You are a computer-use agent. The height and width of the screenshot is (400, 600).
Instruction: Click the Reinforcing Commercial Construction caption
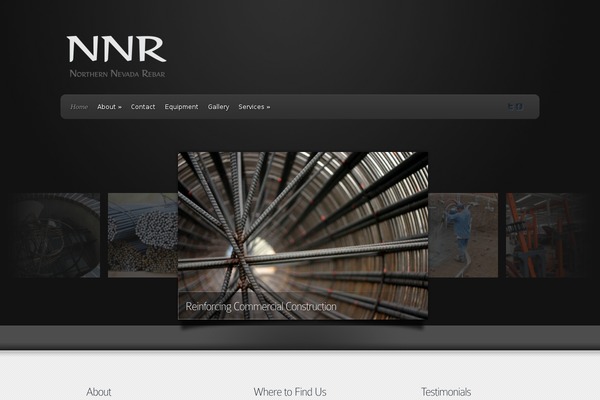[261, 306]
